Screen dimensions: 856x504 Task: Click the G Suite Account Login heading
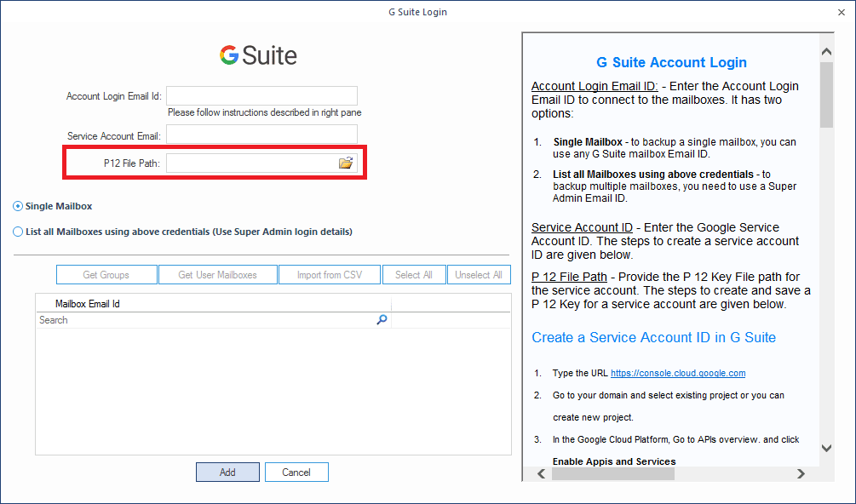671,62
